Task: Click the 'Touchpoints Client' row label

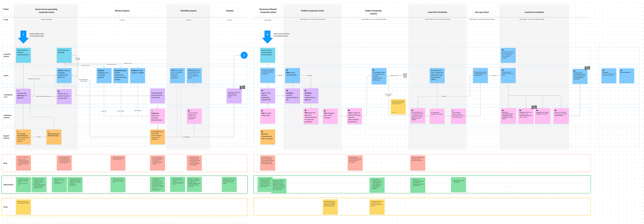Action: pyautogui.click(x=8, y=96)
